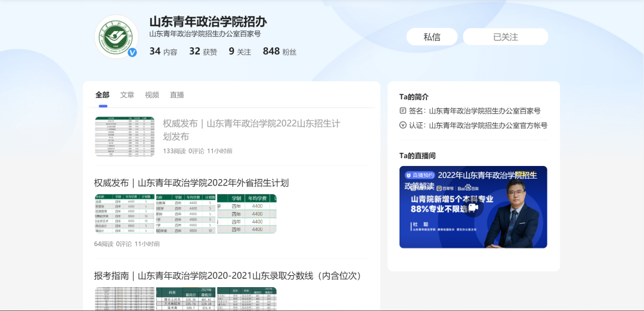Open third table image under 外省招生计划
Screen dimensions: 644x311
[x=247, y=214]
